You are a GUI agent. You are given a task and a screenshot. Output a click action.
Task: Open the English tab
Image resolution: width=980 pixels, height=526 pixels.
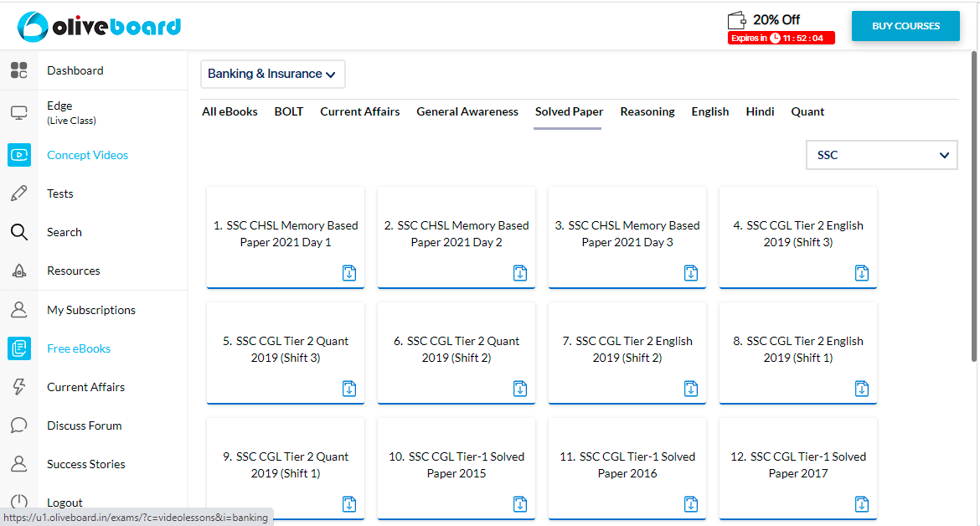tap(710, 112)
